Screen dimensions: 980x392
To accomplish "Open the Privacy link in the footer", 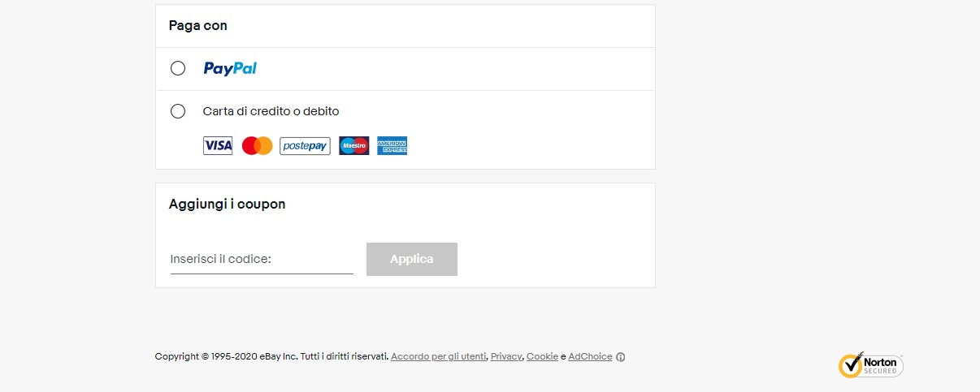I will tap(506, 356).
